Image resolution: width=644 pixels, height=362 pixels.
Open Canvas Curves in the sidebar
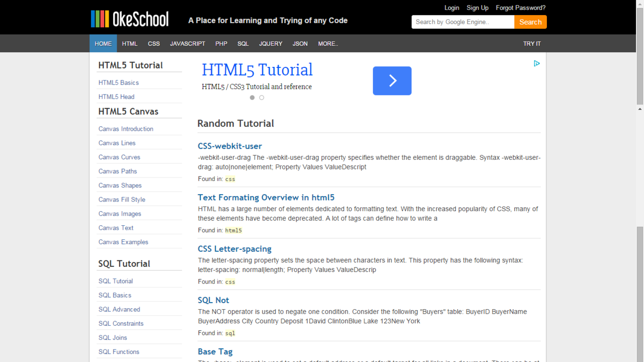tap(119, 157)
